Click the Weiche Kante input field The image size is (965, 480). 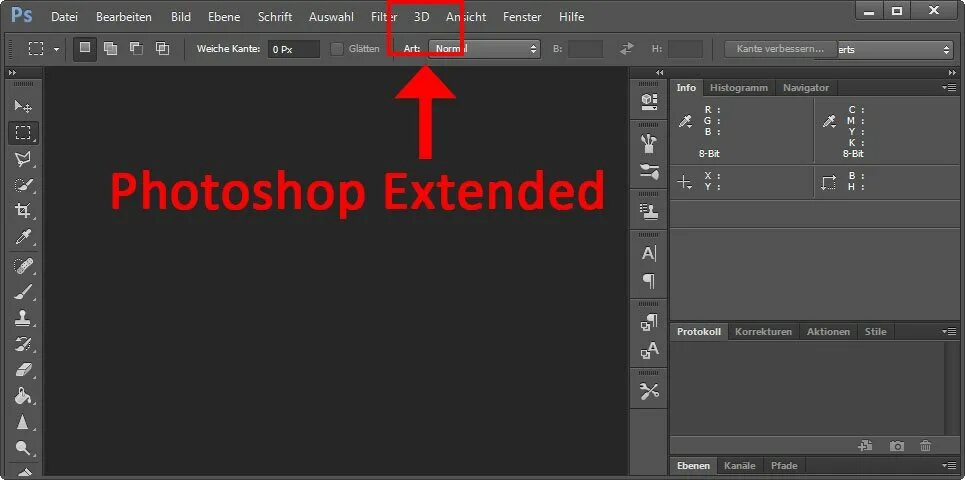tap(294, 49)
